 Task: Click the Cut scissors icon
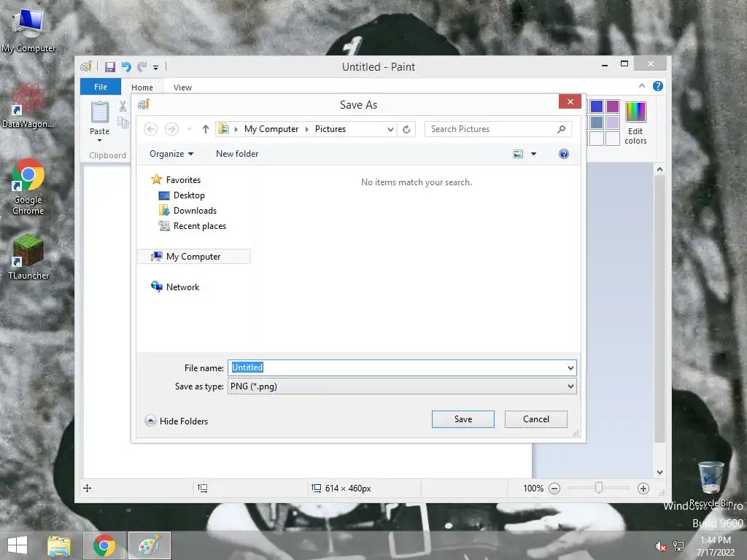[123, 106]
